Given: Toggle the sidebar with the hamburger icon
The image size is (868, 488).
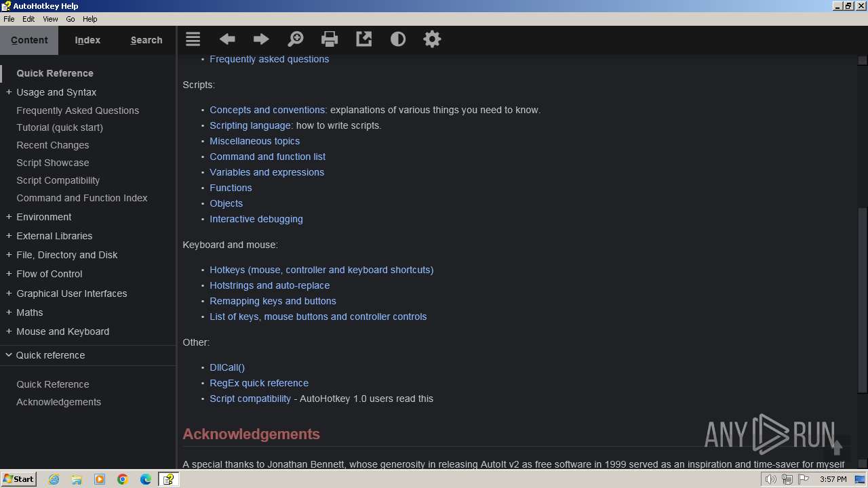Looking at the screenshot, I should pos(193,39).
